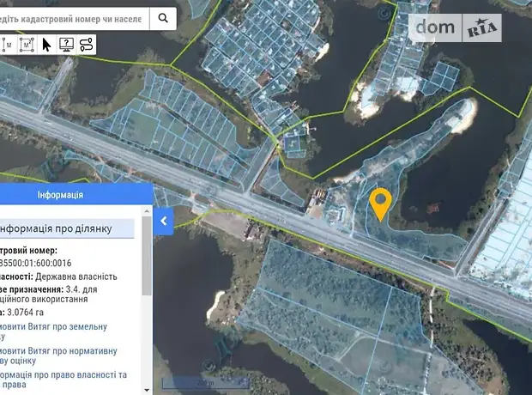Select the 'Державна власність' ownership text
Screen dimensions: 532x395
[x=76, y=276]
